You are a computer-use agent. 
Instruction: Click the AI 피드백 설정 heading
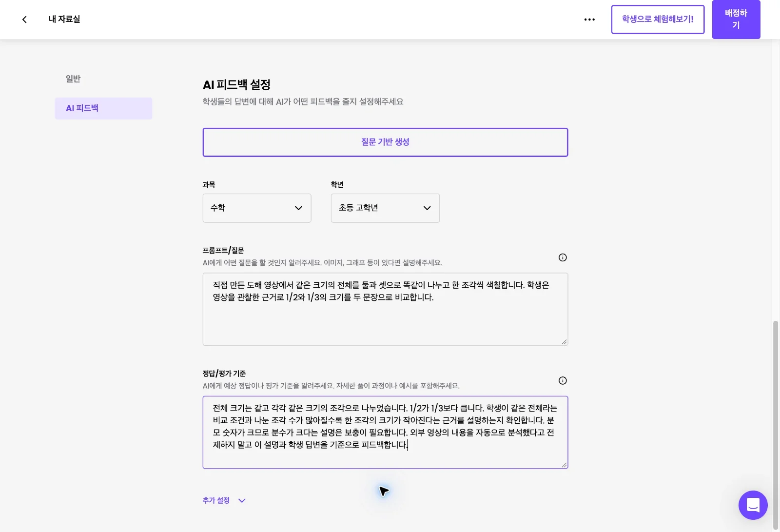pyautogui.click(x=236, y=85)
